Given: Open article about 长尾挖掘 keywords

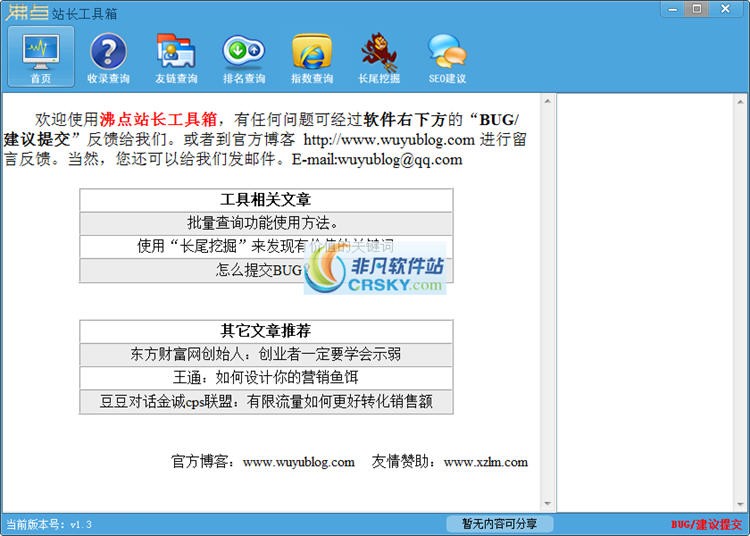Looking at the screenshot, I should click(x=266, y=246).
